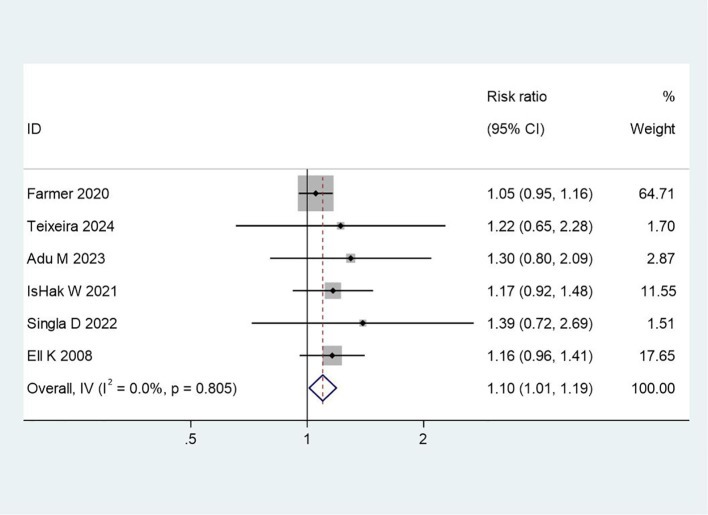Click the Adu M 2023 point estimate marker
Image resolution: width=708 pixels, height=515 pixels.
350,258
